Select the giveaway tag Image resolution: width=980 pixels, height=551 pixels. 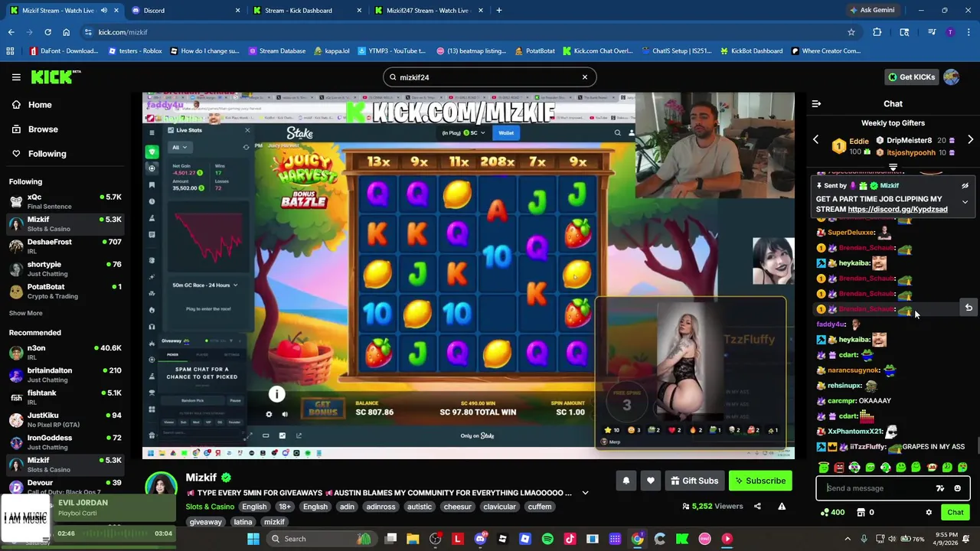(205, 522)
